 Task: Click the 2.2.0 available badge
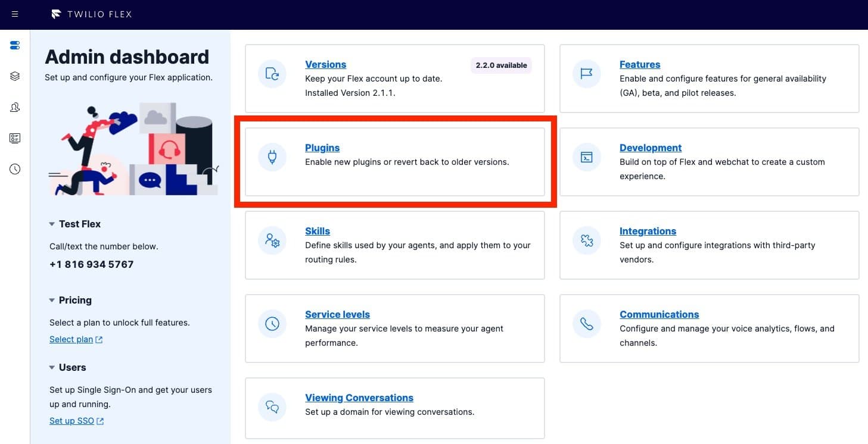pos(500,65)
